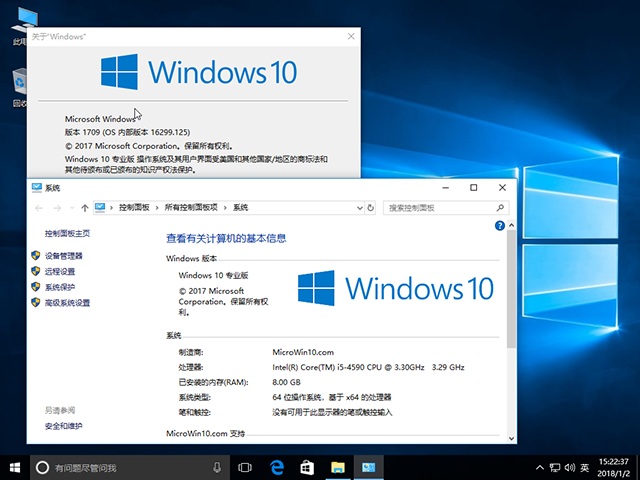Open the volume control tray icon
The image size is (640, 480).
pyautogui.click(x=570, y=468)
